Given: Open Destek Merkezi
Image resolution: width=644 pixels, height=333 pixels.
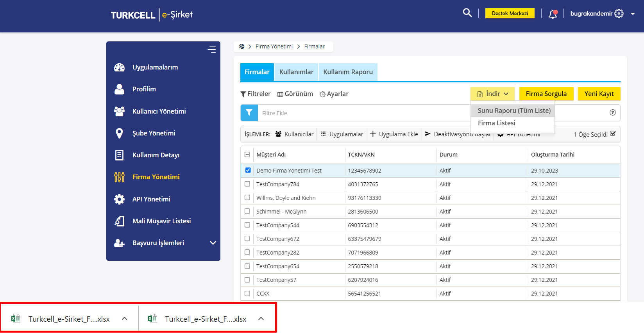Looking at the screenshot, I should pyautogui.click(x=510, y=13).
